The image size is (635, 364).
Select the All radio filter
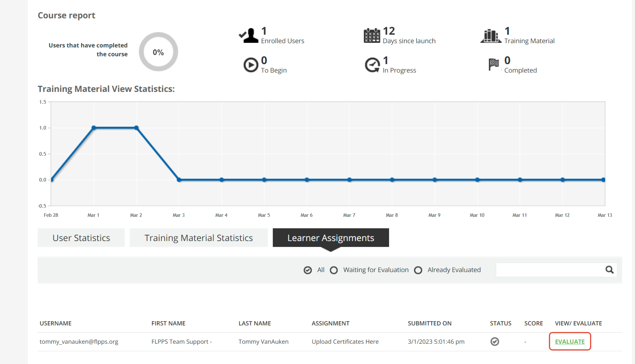point(308,270)
